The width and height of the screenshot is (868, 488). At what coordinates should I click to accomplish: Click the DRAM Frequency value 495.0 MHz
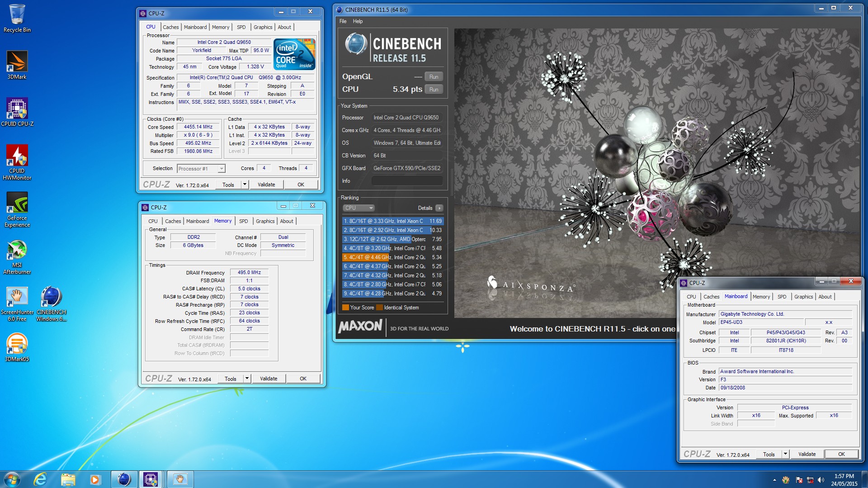tap(249, 272)
